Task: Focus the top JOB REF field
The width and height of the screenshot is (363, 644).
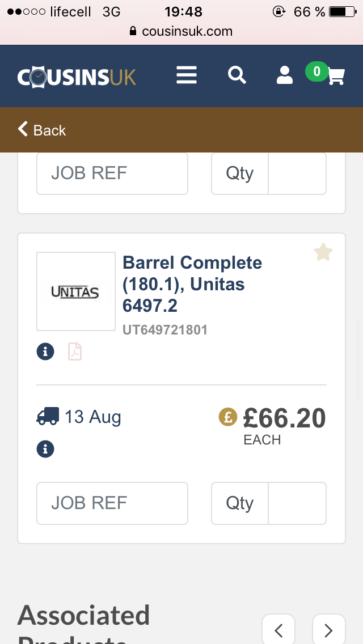Action: (x=112, y=173)
